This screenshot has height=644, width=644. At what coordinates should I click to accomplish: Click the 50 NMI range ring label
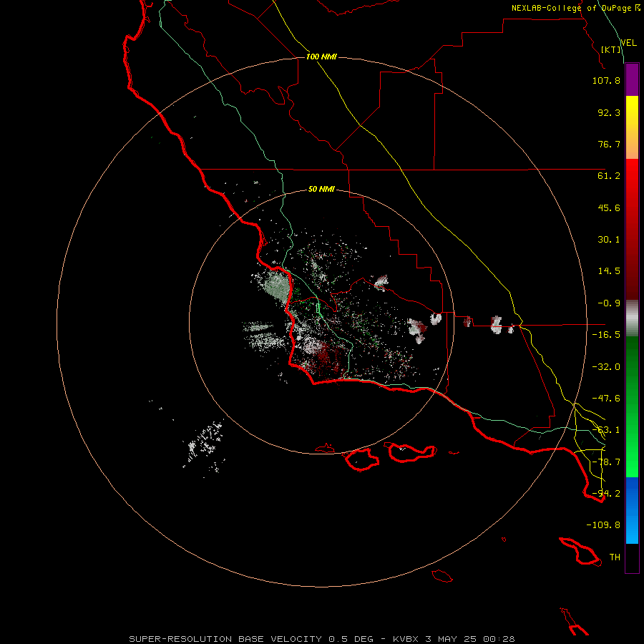(x=321, y=189)
